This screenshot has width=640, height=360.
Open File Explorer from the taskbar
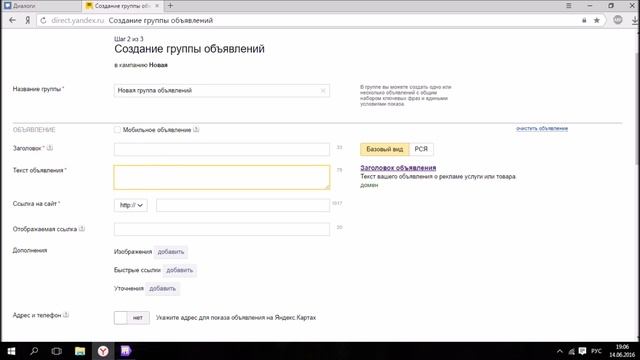(80, 351)
